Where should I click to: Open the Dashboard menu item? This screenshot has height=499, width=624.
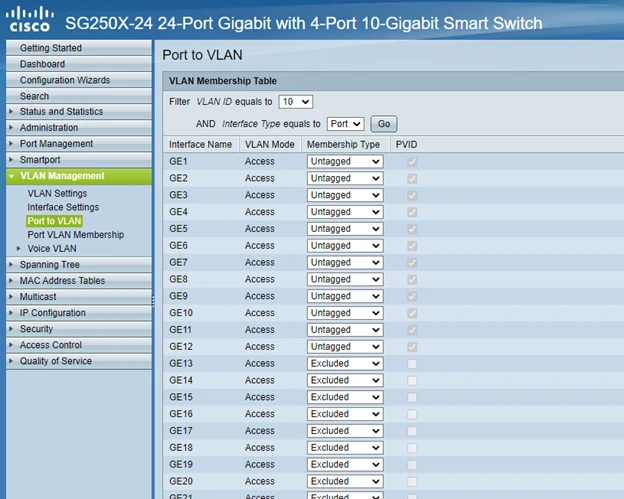point(79,64)
